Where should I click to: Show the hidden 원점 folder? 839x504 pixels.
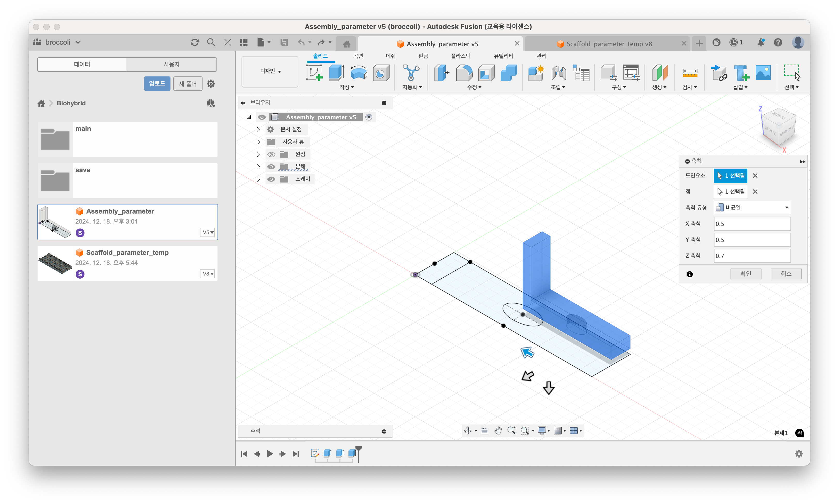[271, 154]
